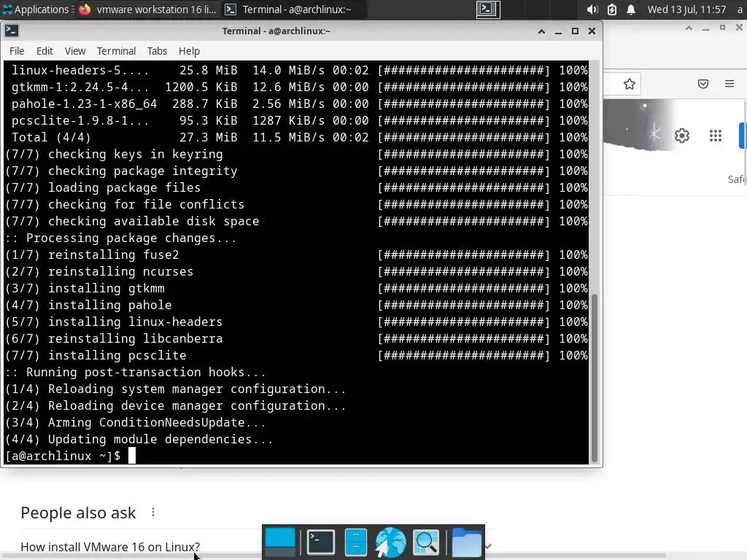Open the Help menu in Terminal
Viewport: 747px width, 560px height.
click(189, 51)
